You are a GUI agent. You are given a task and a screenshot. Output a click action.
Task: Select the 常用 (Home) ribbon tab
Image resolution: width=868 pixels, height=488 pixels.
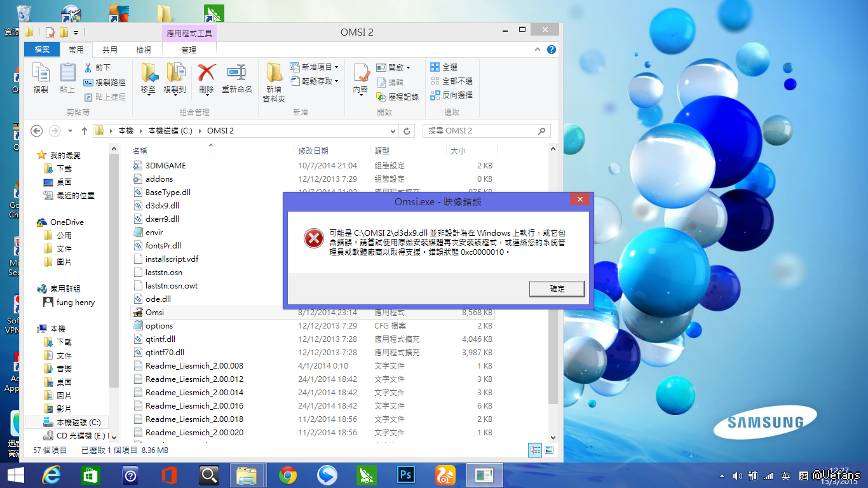click(x=76, y=50)
